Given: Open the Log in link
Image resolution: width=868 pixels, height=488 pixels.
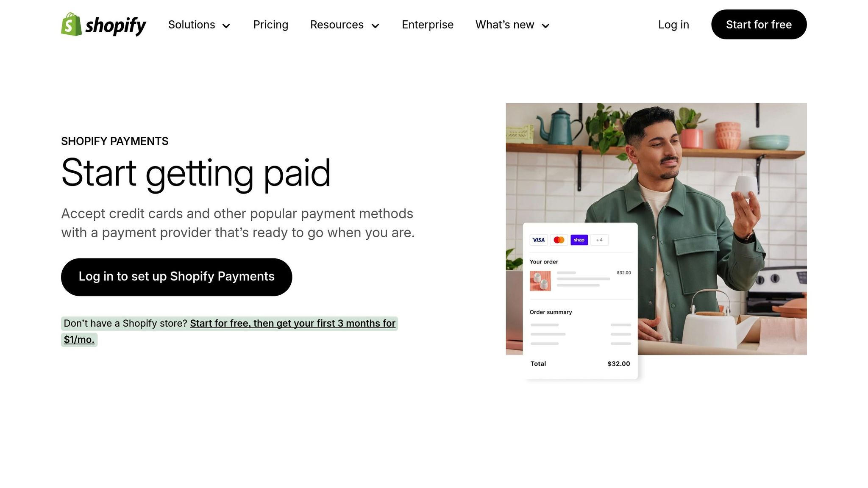Looking at the screenshot, I should tap(673, 25).
